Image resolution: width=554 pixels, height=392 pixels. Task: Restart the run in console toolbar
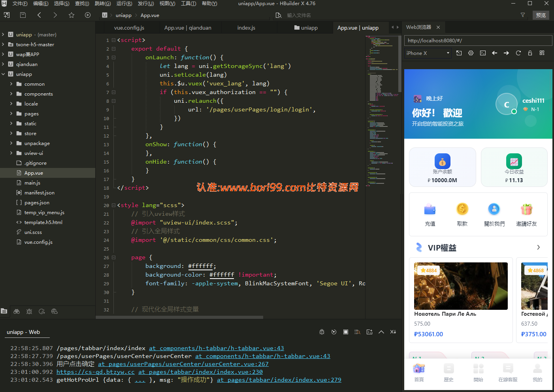click(334, 332)
